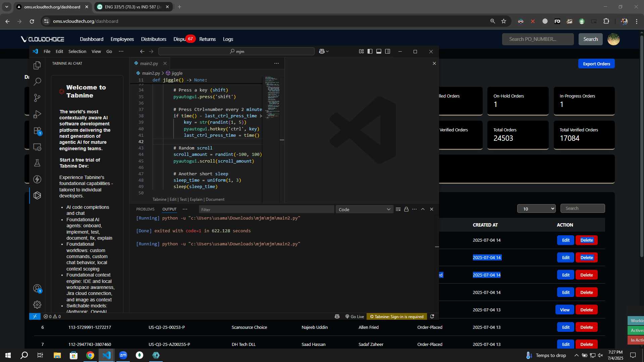The image size is (644, 362).
Task: Toggle the secondary side bar
Action: coord(387,51)
